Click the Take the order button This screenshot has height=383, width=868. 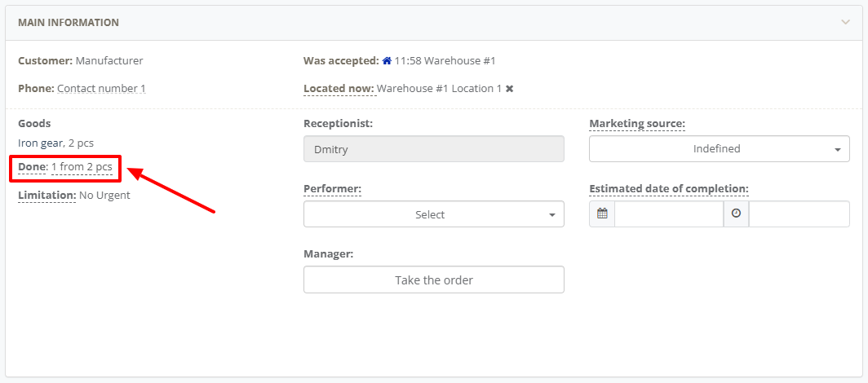click(433, 280)
